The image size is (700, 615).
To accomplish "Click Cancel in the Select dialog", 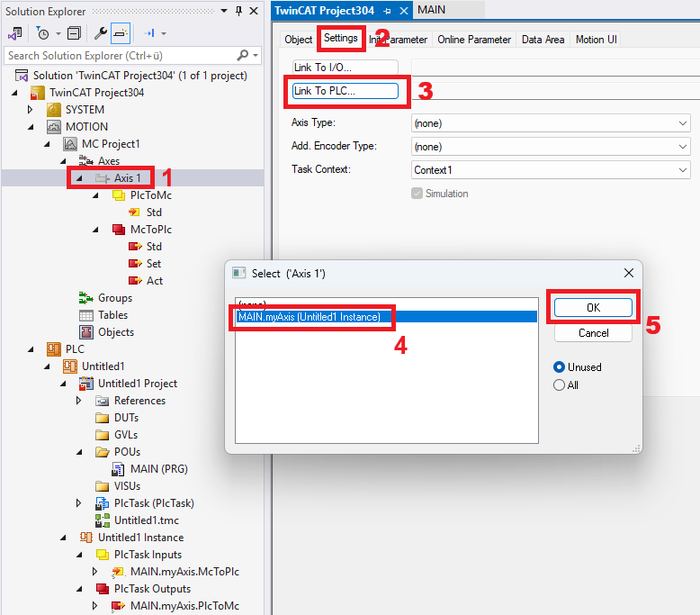I will click(x=593, y=333).
